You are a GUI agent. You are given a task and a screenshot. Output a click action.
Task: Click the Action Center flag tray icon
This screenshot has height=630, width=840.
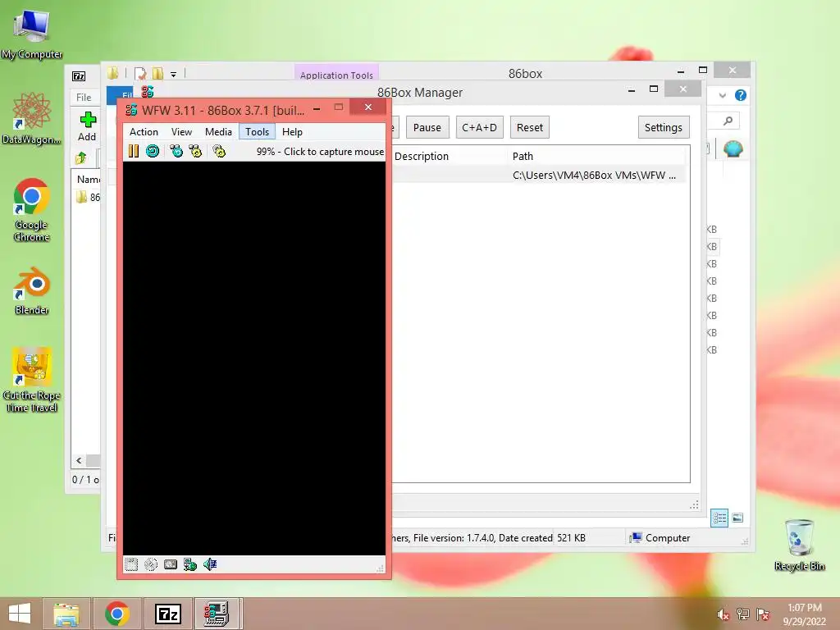click(763, 614)
